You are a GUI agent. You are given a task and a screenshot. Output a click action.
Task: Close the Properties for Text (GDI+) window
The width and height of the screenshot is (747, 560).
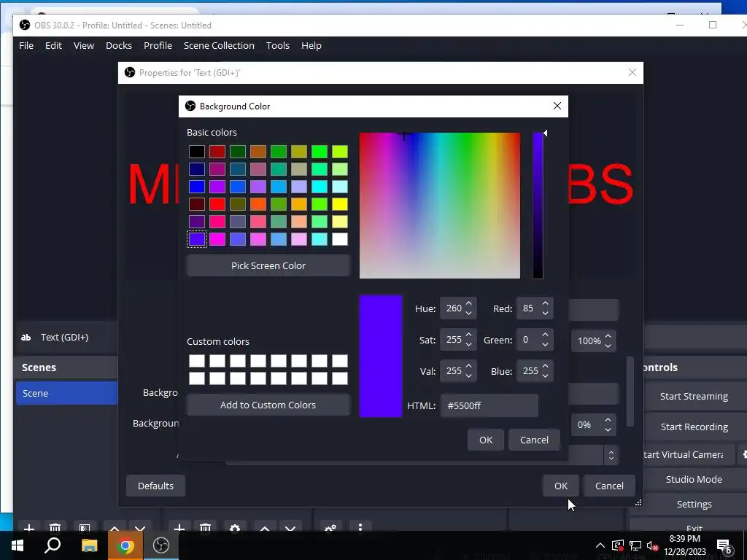pos(632,72)
